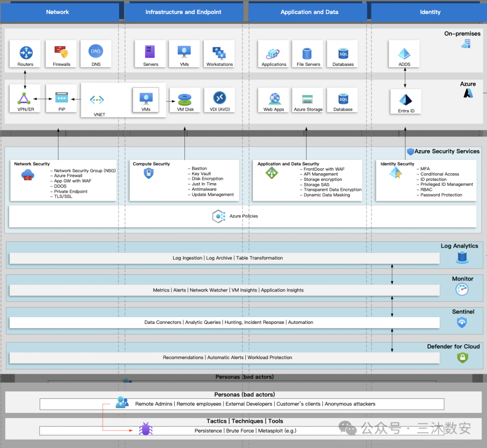This screenshot has height=448, width=487.
Task: Select the Personas people icon
Action: point(122,402)
